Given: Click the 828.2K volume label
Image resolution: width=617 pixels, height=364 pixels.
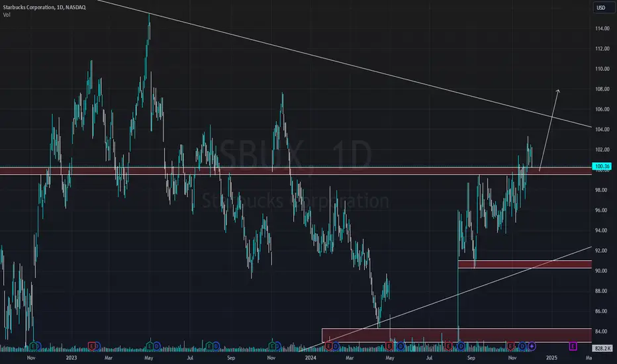Looking at the screenshot, I should pyautogui.click(x=602, y=348).
